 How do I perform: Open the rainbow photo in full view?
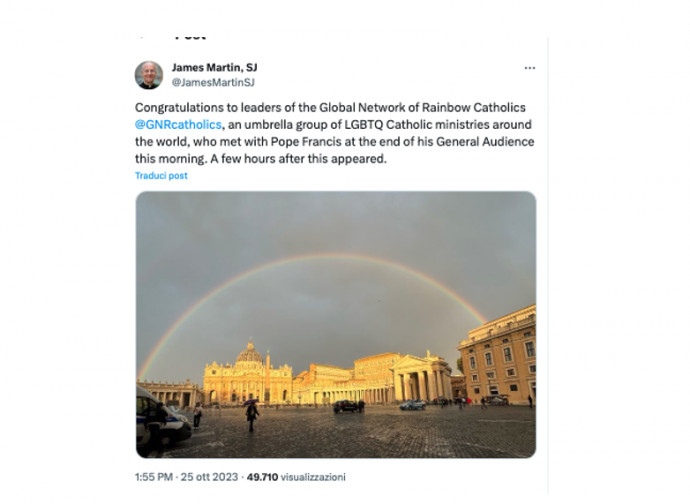coord(336,324)
